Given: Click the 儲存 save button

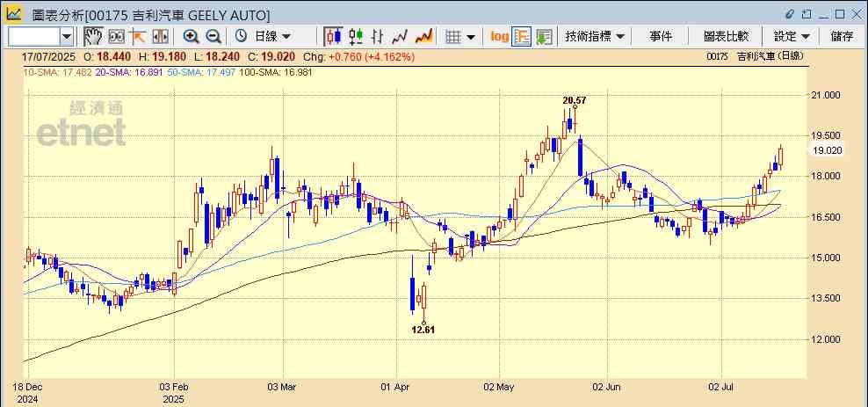Looking at the screenshot, I should pos(842,37).
